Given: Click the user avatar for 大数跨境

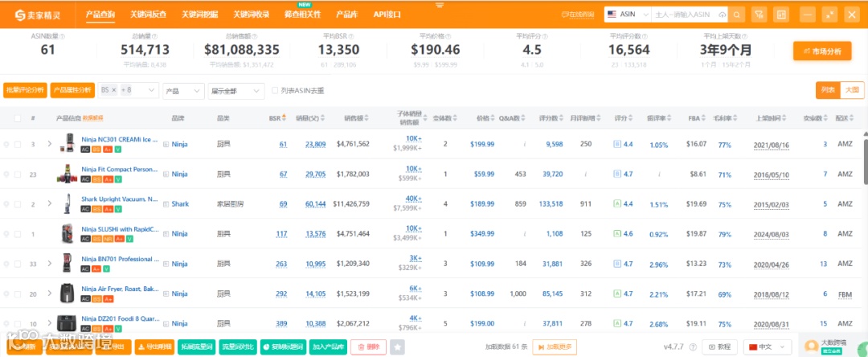Looking at the screenshot, I should tap(812, 346).
